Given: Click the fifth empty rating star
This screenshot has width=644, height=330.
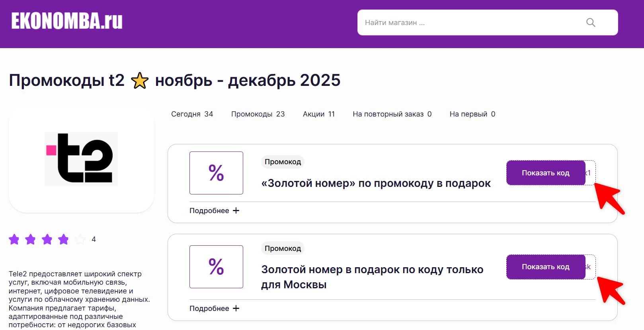Looking at the screenshot, I should click(x=80, y=239).
